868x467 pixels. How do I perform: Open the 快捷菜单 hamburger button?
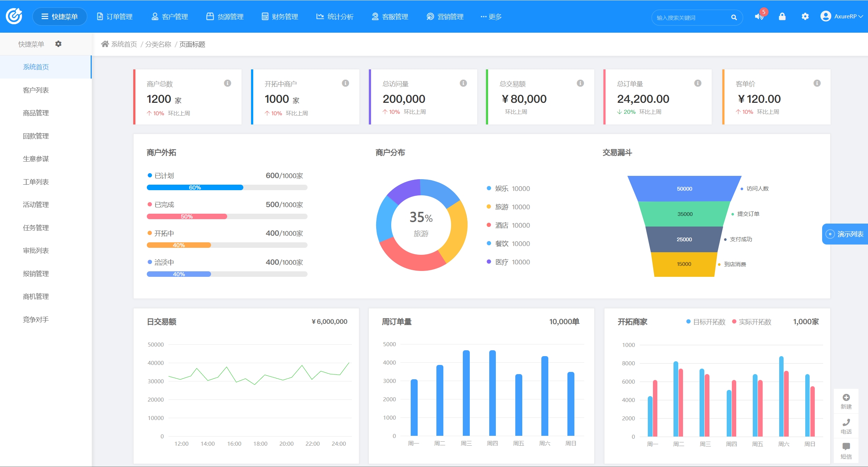[59, 17]
